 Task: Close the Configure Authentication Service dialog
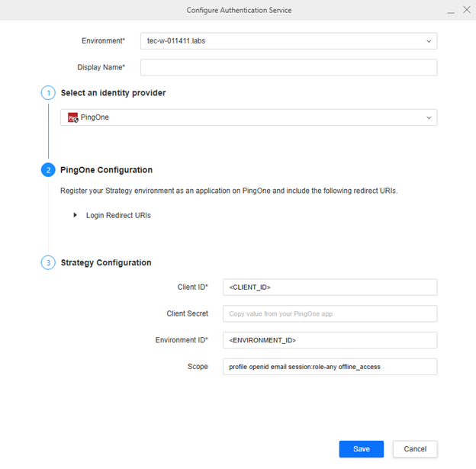pos(466,10)
